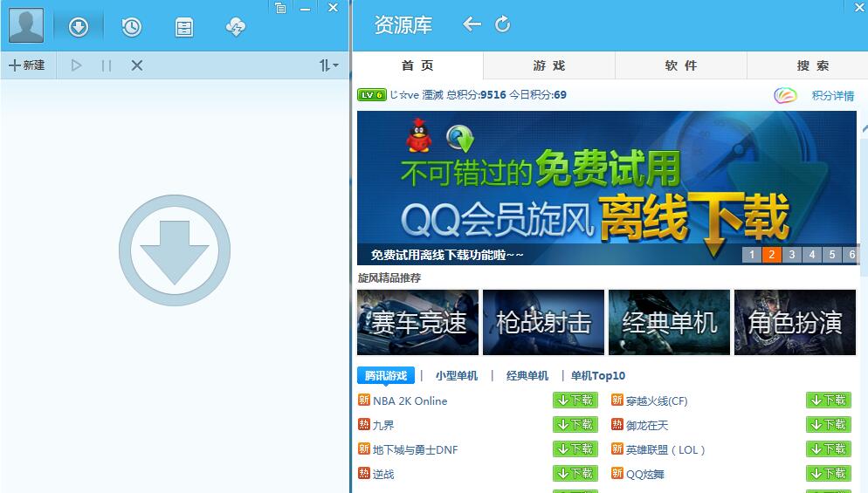Open the completed files cabinet icon
Screen dimensions: 868x493
pos(183,27)
